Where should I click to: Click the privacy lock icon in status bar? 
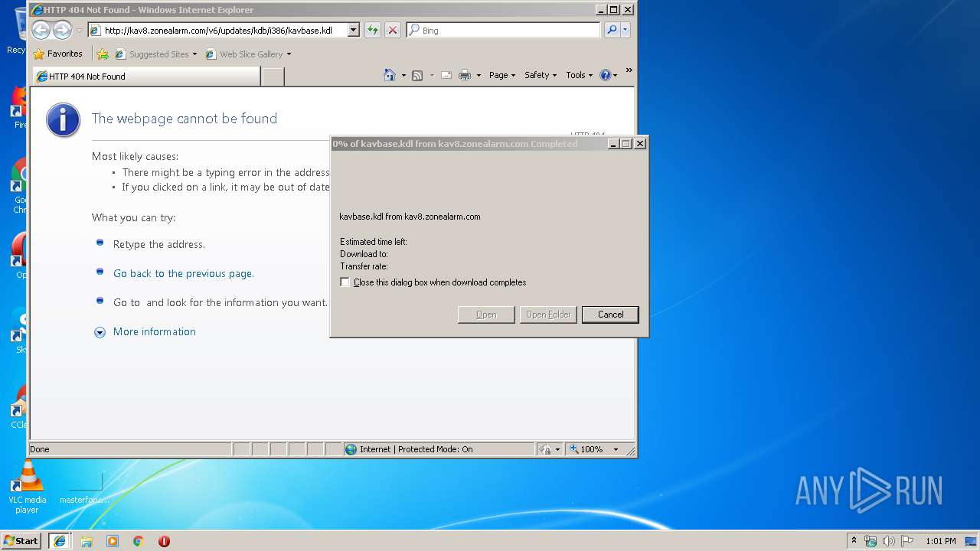[x=546, y=449]
